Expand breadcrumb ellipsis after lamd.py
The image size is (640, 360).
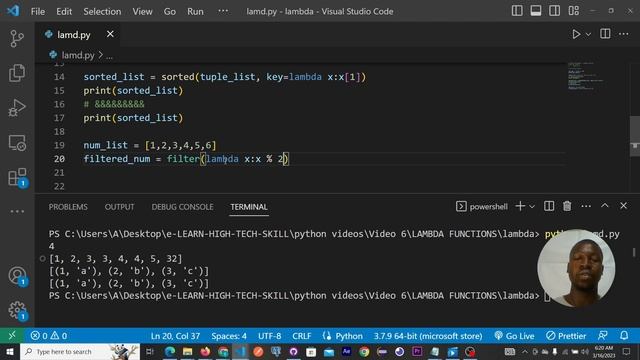[109, 56]
